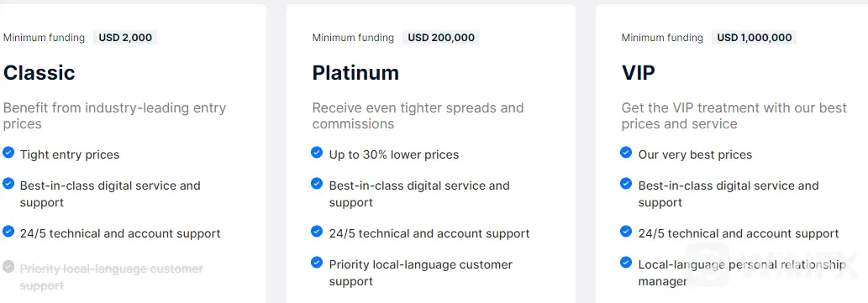
Task: Select the Classic account heading
Action: [39, 72]
